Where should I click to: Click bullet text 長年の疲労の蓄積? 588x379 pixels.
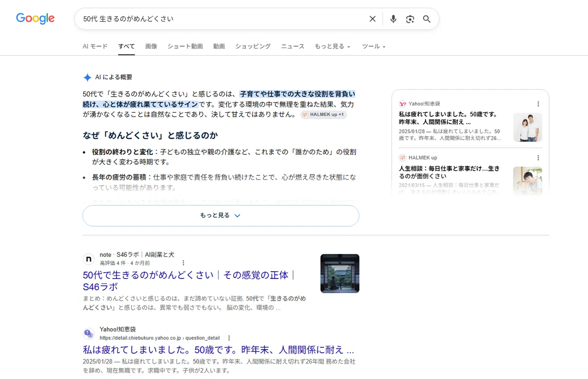(x=120, y=177)
